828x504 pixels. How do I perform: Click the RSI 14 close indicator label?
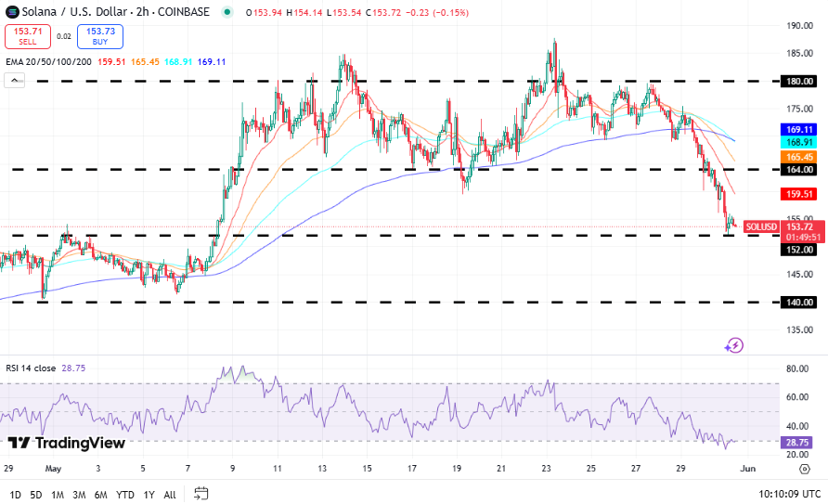click(31, 368)
